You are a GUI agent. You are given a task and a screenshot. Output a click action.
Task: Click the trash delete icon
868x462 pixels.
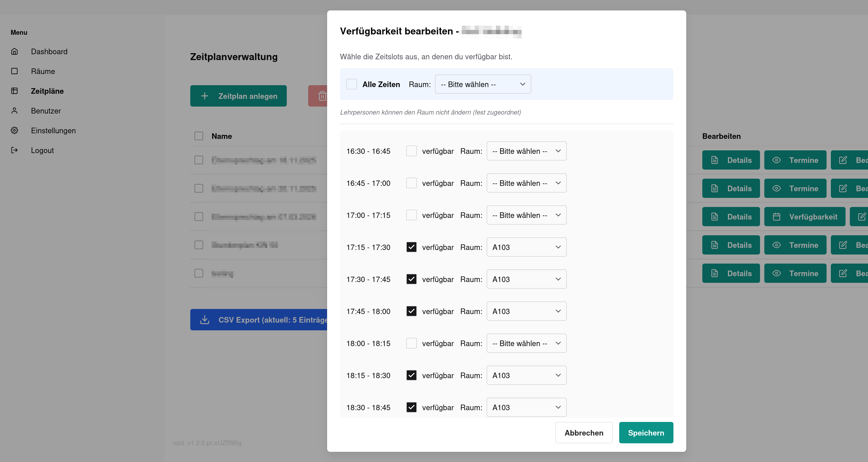click(x=323, y=96)
